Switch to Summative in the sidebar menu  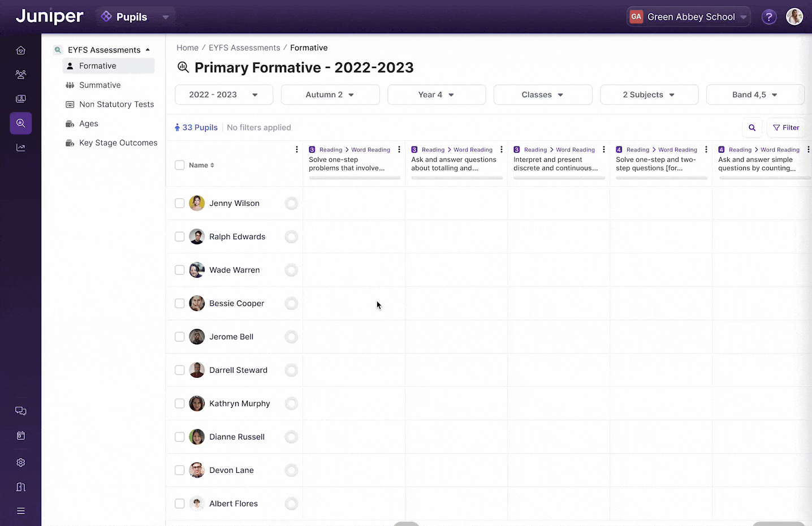pyautogui.click(x=100, y=85)
